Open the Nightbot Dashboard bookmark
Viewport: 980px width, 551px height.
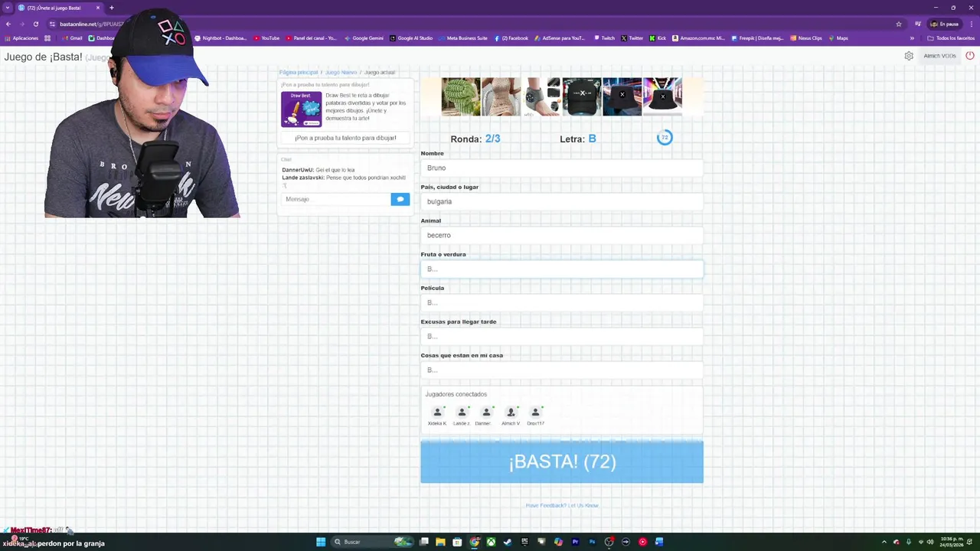219,38
